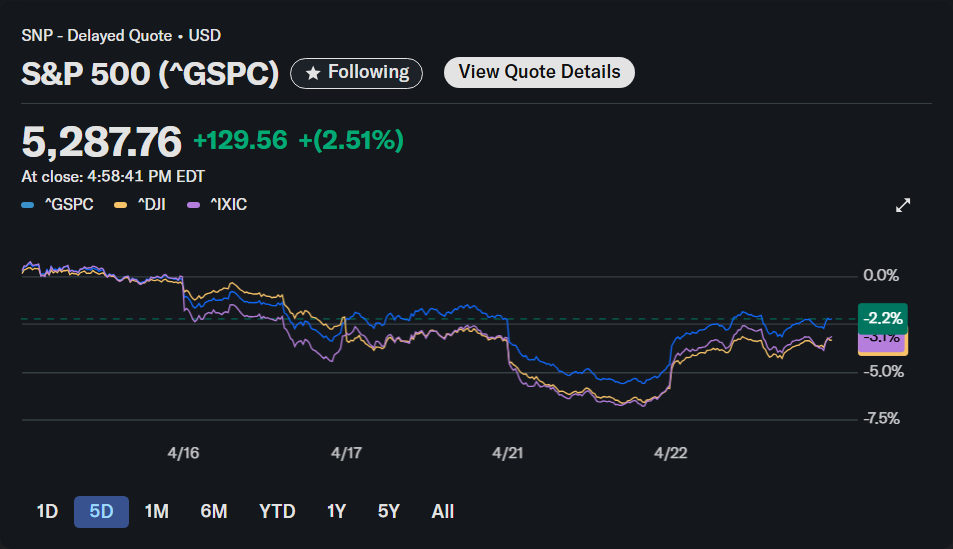Screen dimensions: 953x549
Task: Expand the chart to full screen
Action: [x=903, y=205]
